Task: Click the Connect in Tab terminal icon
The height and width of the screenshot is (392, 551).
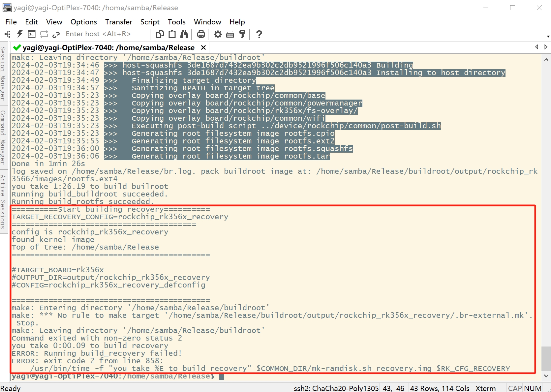Action: (x=32, y=34)
